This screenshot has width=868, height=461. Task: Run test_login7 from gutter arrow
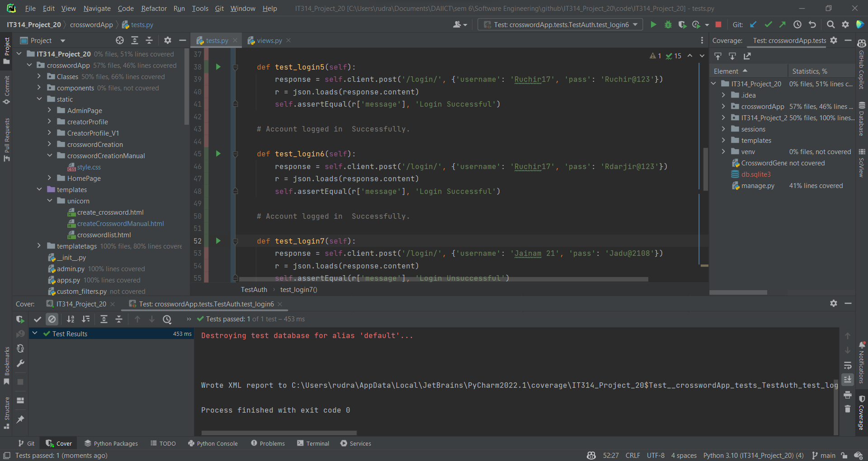(x=218, y=241)
